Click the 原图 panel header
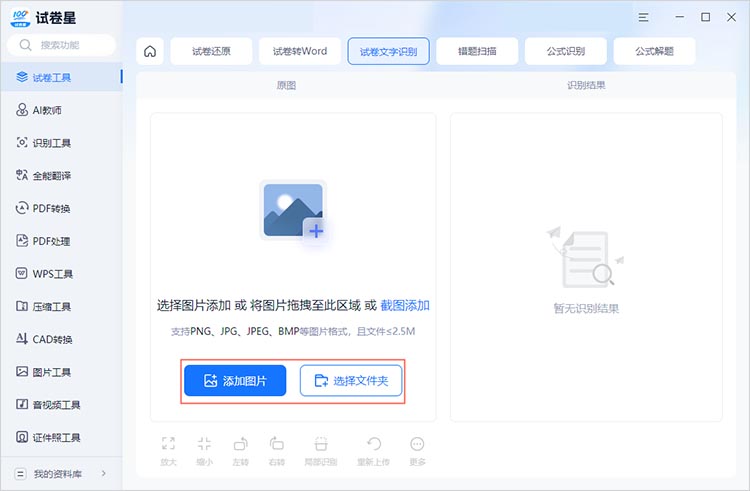 pos(286,85)
